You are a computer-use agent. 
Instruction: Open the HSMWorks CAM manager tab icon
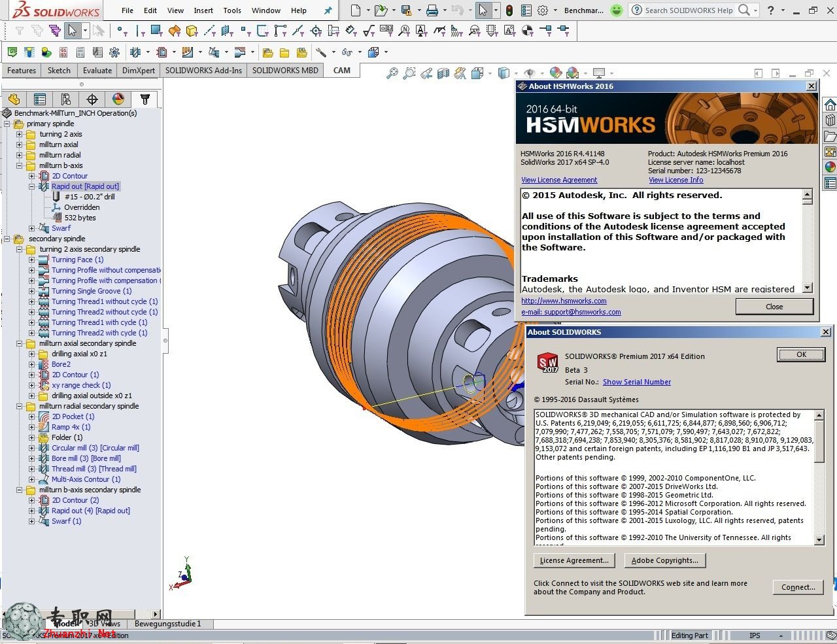pyautogui.click(x=145, y=99)
